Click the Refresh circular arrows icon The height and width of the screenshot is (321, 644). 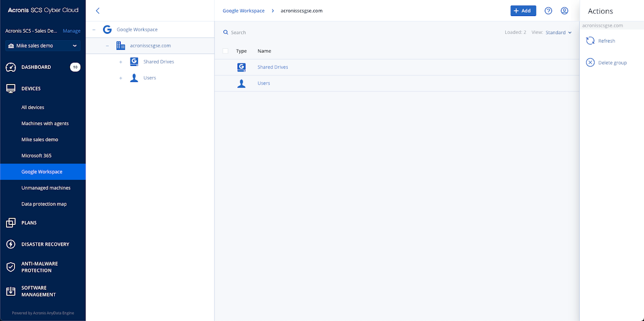[x=590, y=41]
